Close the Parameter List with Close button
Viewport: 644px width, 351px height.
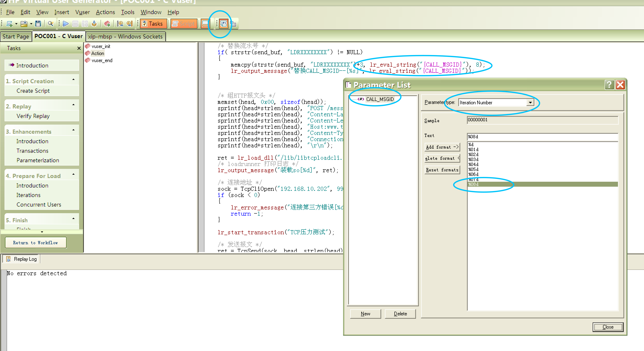608,327
